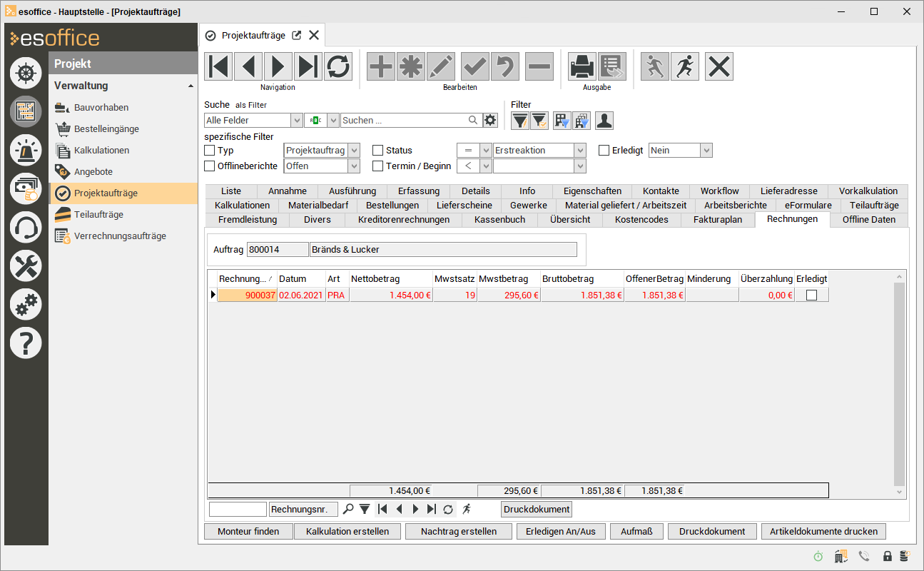
Task: Delete record with minus icon
Action: 539,66
